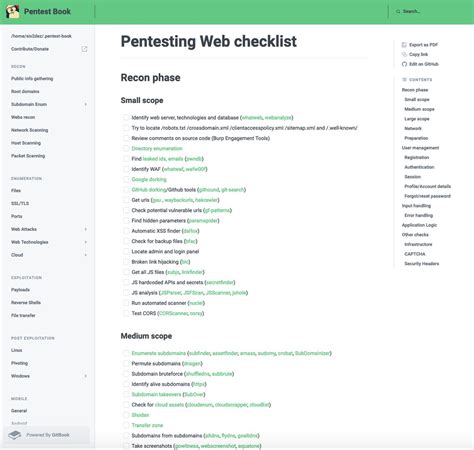Open the Contribute/Donate external link icon
The height and width of the screenshot is (450, 474).
pos(84,49)
